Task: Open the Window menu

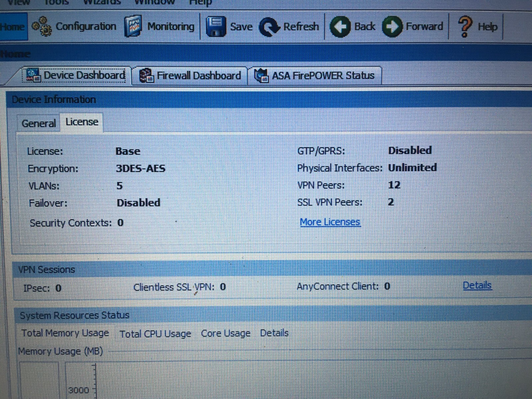Action: click(x=155, y=3)
